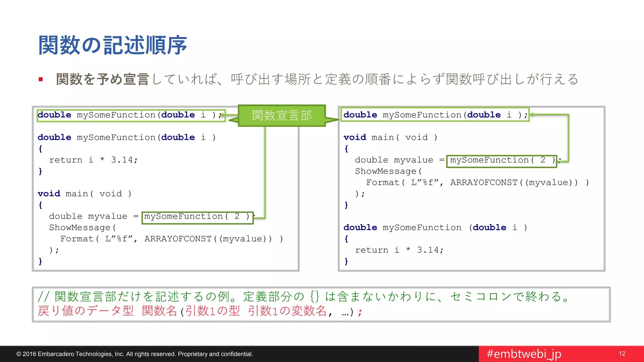Click the highlighted mySomeFunction( 2 ) call in left code
The height and width of the screenshot is (362, 644).
pos(197,217)
